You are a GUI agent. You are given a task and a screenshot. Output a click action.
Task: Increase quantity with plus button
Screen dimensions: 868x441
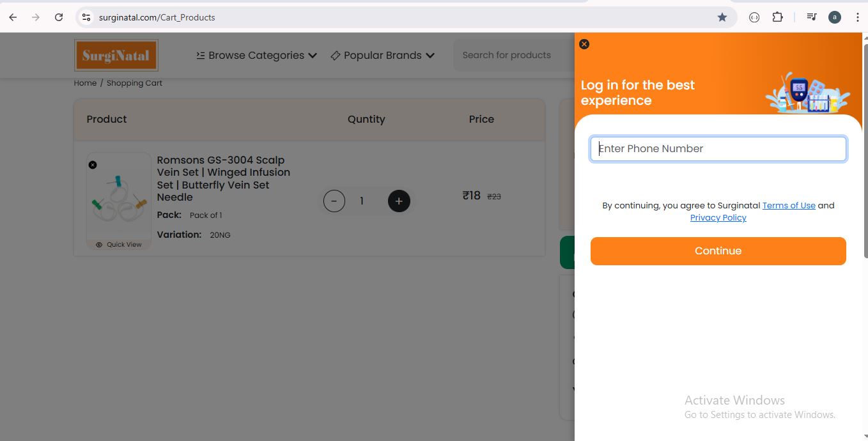pos(399,201)
